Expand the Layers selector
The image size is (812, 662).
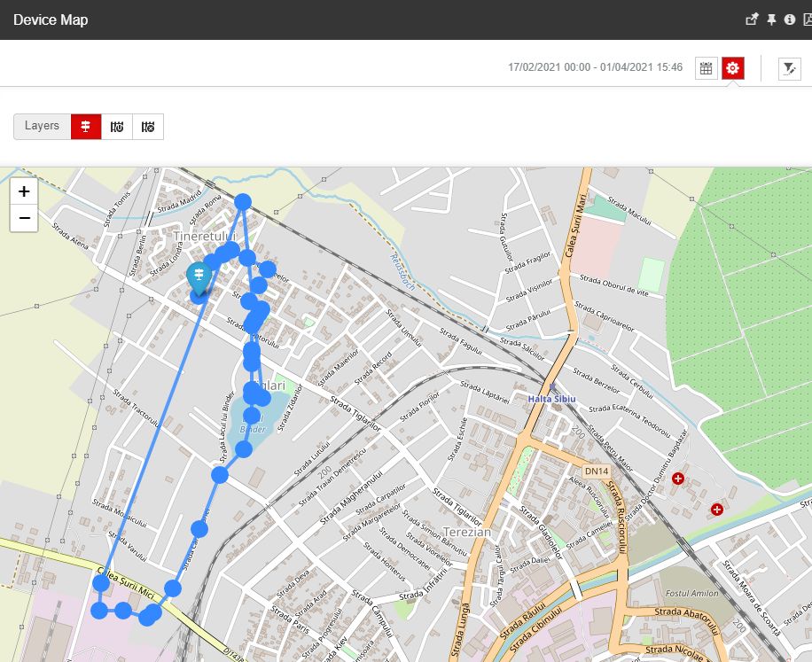42,126
